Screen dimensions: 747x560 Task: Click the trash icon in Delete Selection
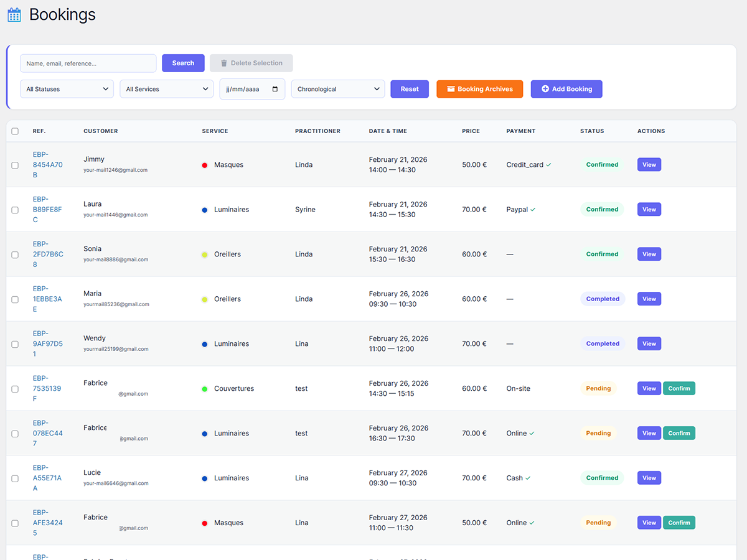[224, 63]
